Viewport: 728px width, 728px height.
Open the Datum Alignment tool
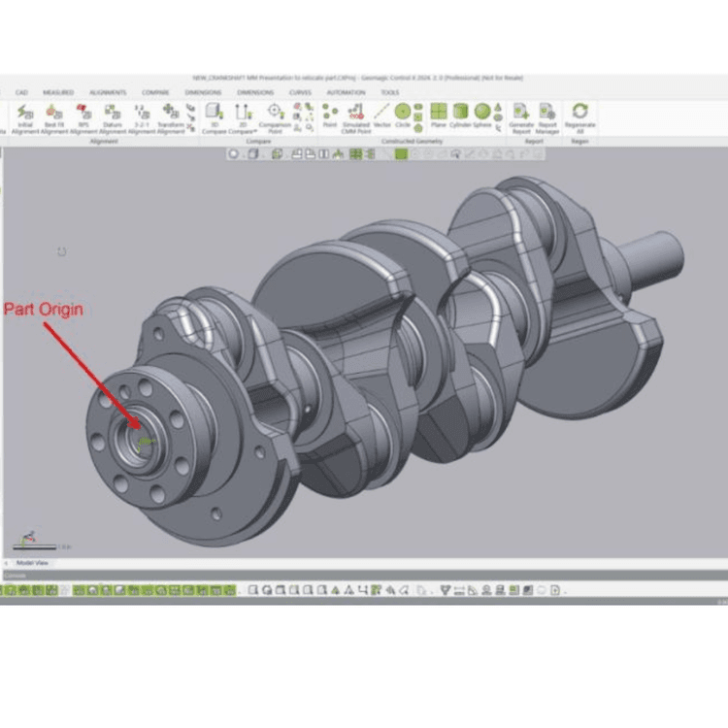click(113, 116)
